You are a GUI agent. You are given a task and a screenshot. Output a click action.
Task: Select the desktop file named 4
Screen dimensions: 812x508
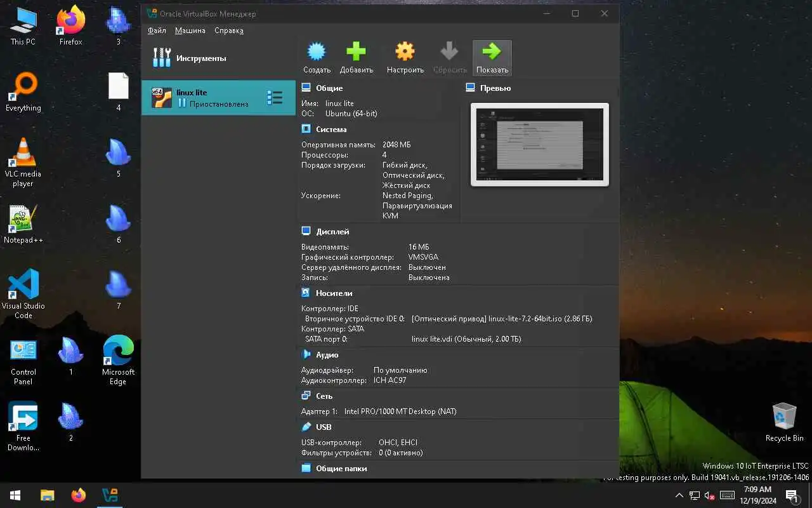(118, 92)
